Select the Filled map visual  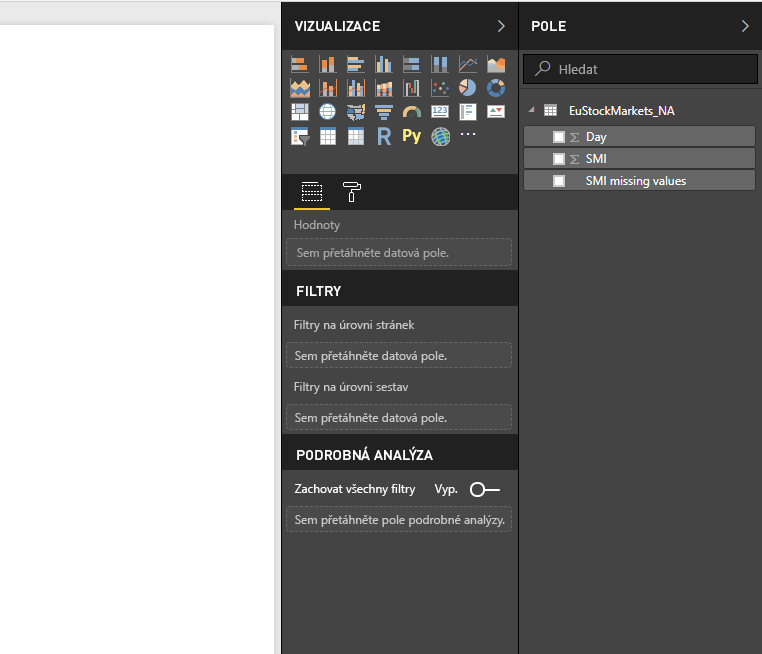coord(356,112)
